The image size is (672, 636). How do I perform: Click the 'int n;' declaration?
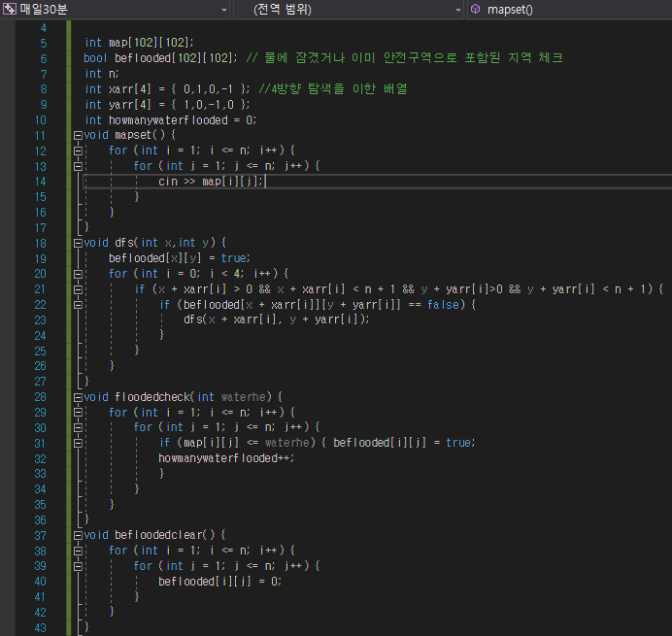(102, 74)
